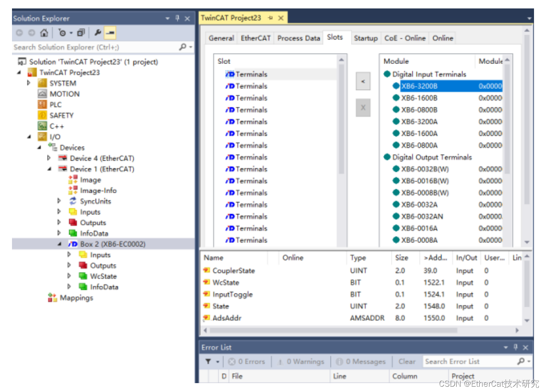Select the InputToggle variable row
This screenshot has width=546, height=392.
[x=362, y=294]
